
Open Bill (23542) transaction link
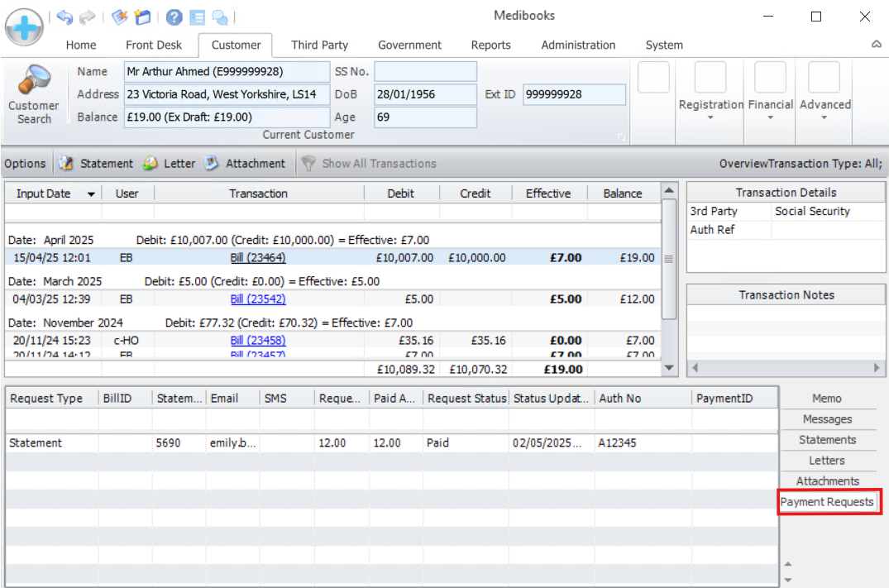pyautogui.click(x=258, y=299)
